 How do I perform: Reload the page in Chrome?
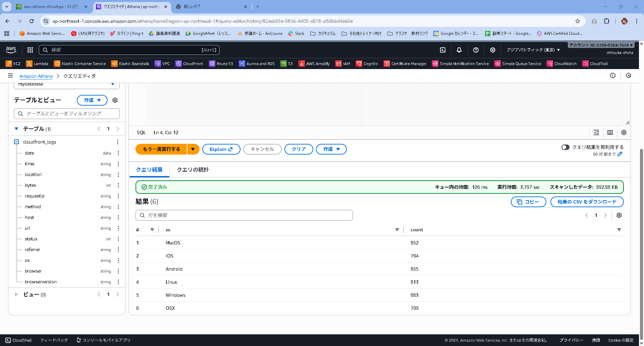tap(32, 21)
